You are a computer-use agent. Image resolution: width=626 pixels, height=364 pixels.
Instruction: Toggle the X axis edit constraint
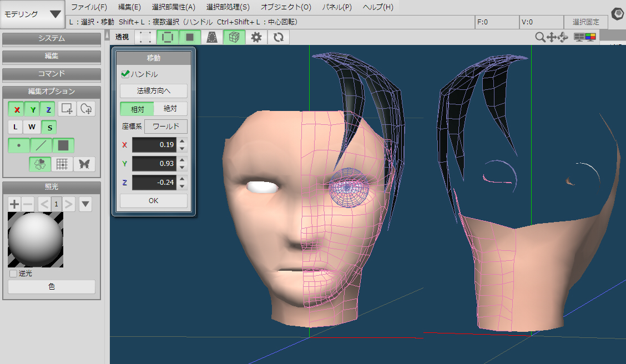(17, 109)
